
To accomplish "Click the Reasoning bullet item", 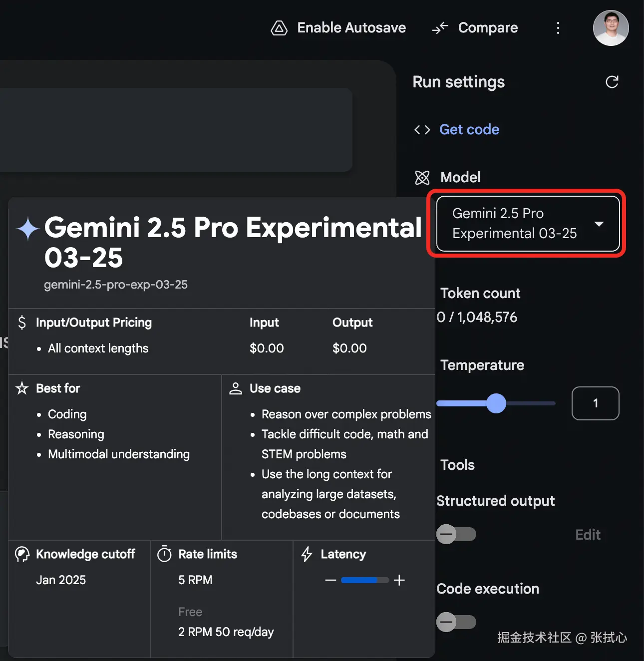I will tap(76, 434).
